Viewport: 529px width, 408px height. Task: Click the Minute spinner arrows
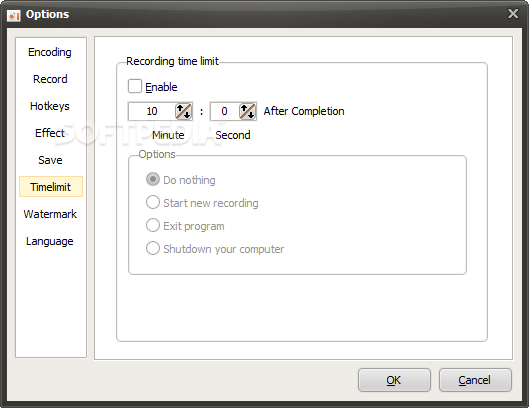point(184,111)
